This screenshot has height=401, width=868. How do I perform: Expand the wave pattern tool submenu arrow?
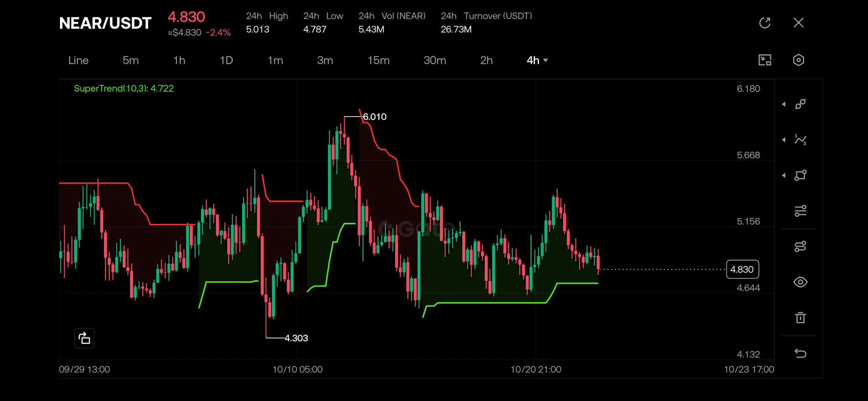[x=784, y=140]
